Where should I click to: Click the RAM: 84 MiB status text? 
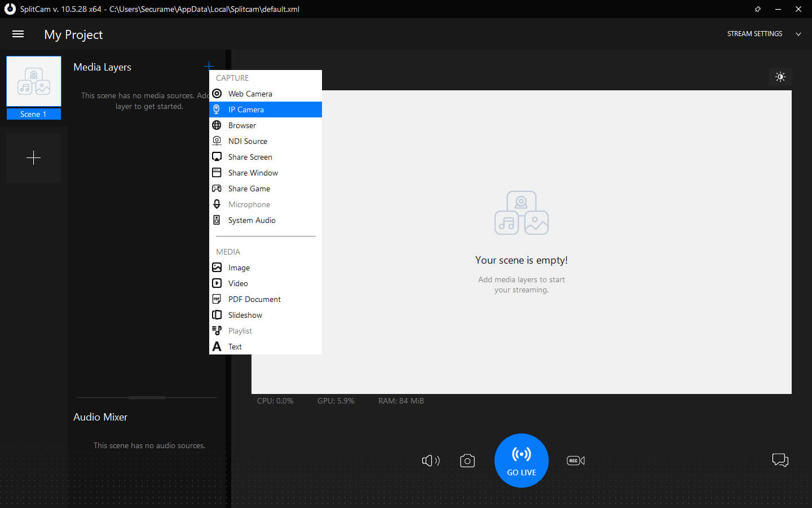(x=401, y=401)
